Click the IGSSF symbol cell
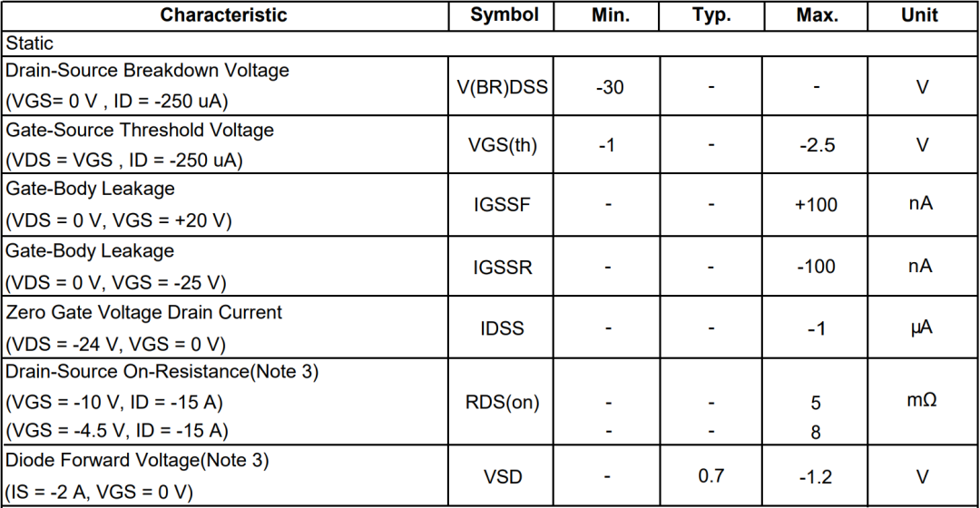Screen dimensions: 980x508 click(x=502, y=205)
